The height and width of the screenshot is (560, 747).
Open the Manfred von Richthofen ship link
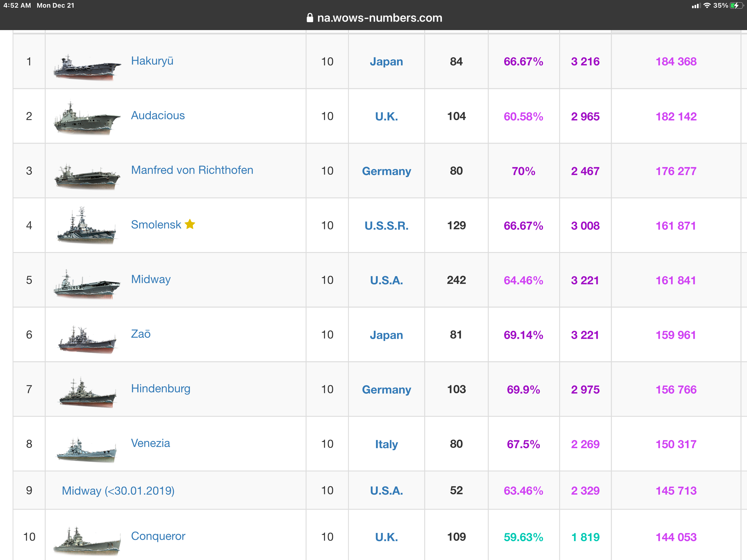coord(192,170)
